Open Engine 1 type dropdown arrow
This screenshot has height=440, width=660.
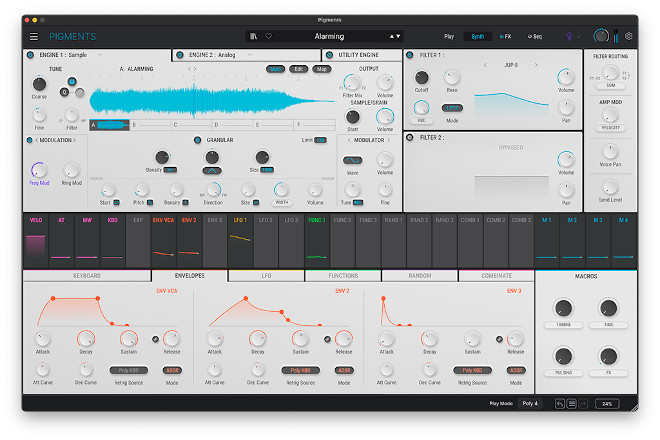click(x=100, y=55)
